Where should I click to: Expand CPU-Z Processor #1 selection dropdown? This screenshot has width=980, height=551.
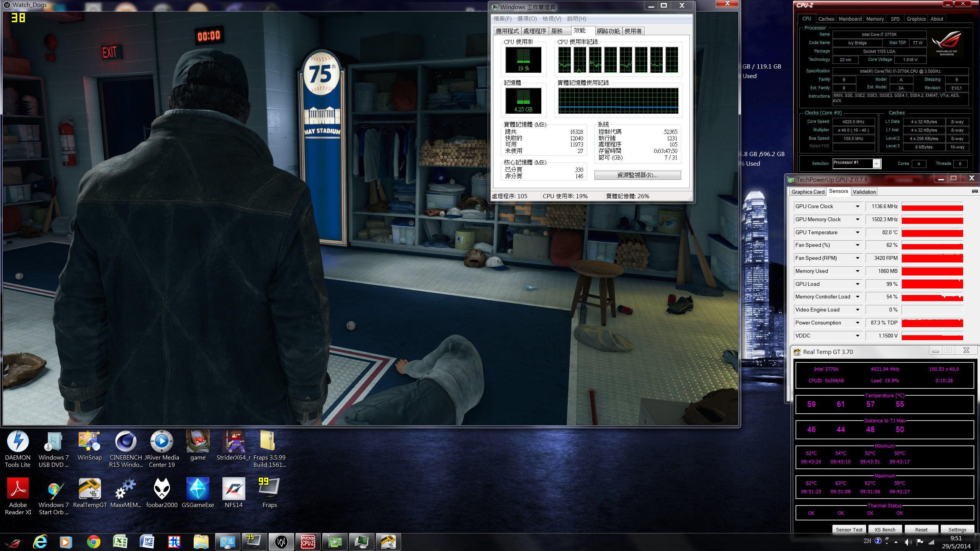pos(876,164)
